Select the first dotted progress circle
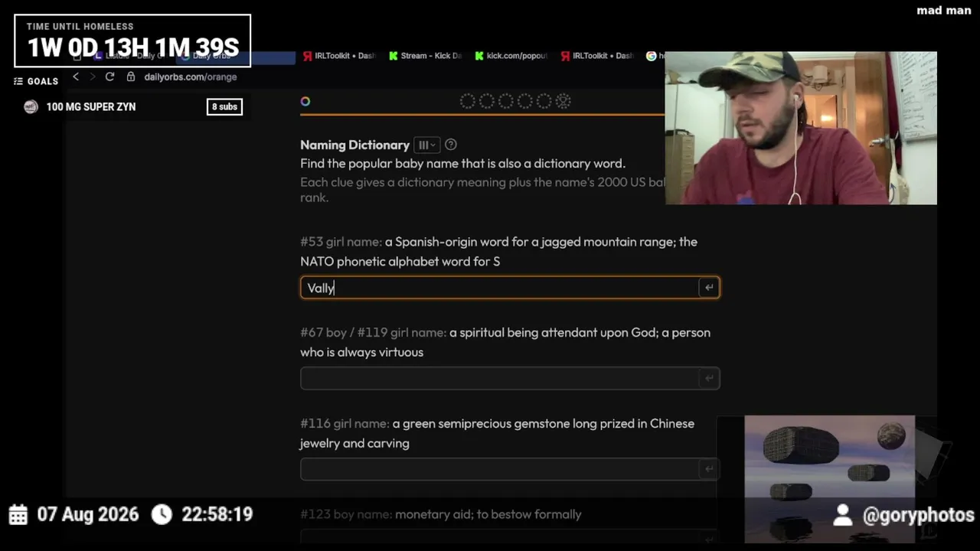 point(467,101)
